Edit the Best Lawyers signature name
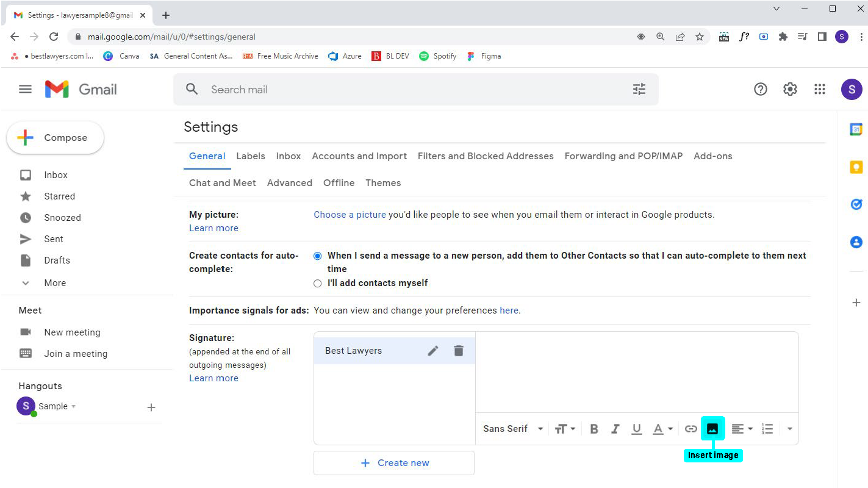The image size is (868, 488). point(432,350)
